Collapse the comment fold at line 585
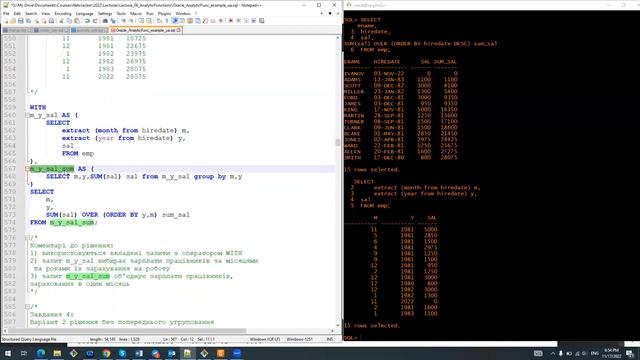Viewport: 640px width, 360px height. tap(27, 307)
